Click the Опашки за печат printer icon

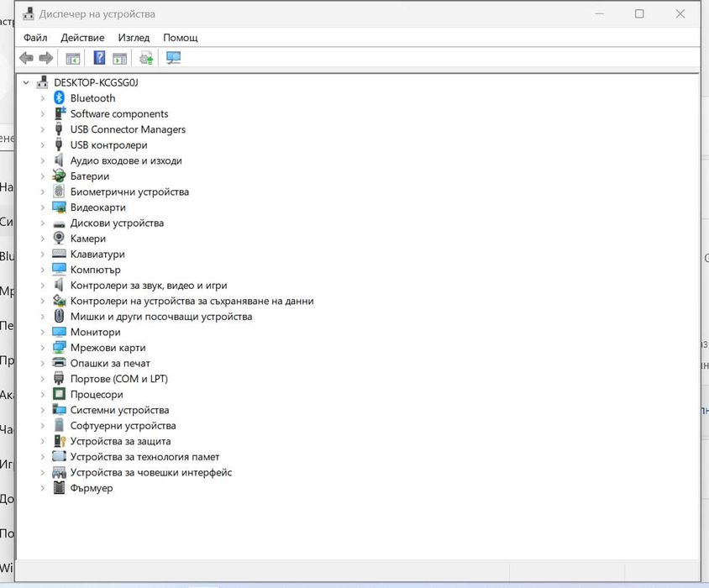60,363
